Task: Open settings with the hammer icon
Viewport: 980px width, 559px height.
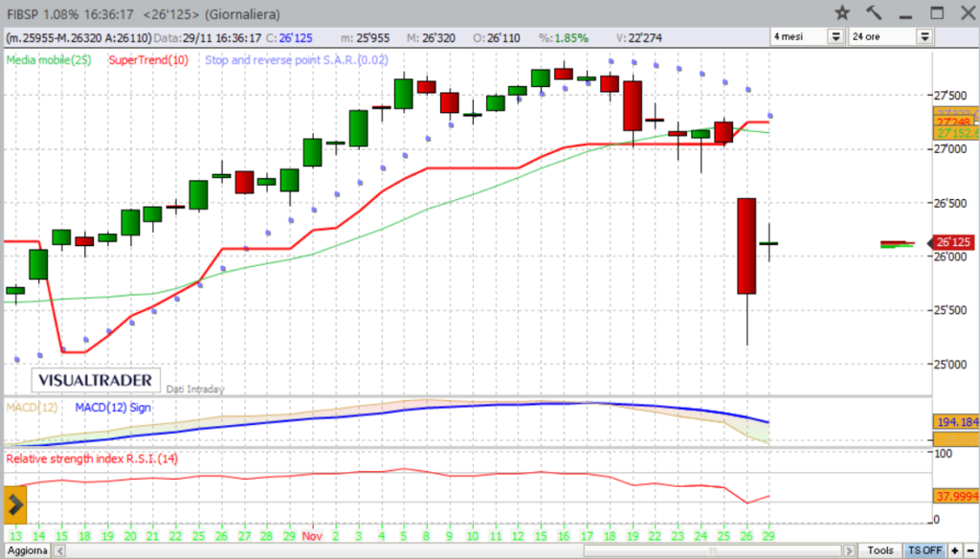Action: (873, 12)
